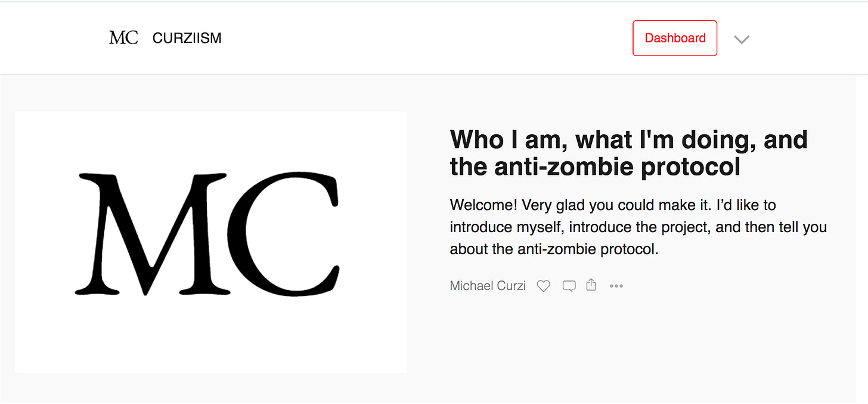
Task: Click the word 'Welcome!' in the post summary
Action: click(x=483, y=205)
